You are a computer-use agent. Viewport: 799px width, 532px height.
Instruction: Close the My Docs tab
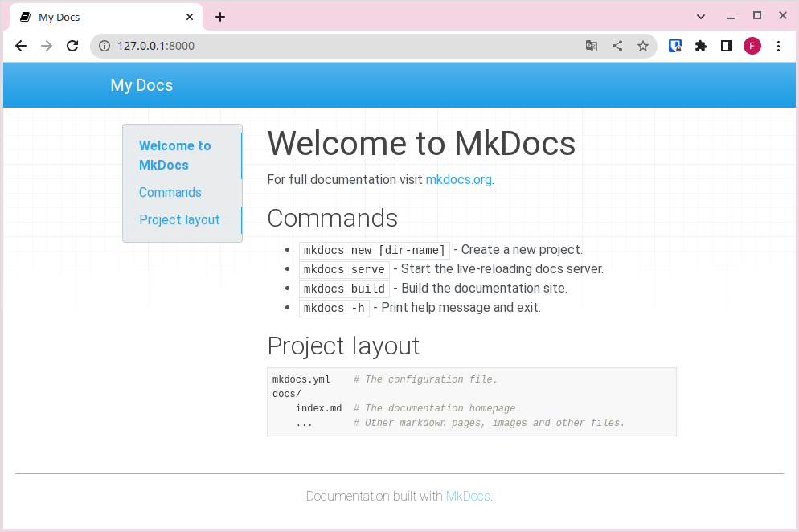pyautogui.click(x=190, y=17)
